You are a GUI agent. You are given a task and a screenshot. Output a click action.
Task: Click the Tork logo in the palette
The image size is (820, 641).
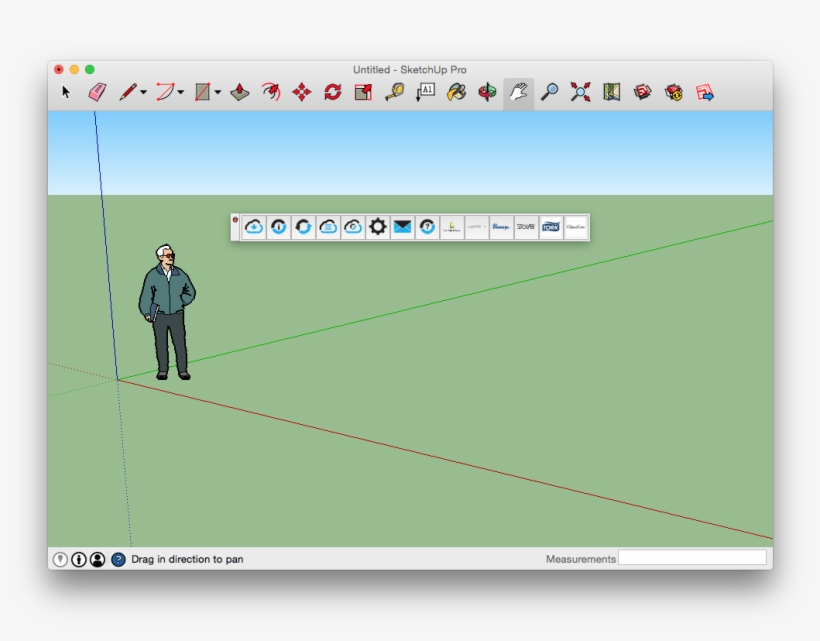coord(549,227)
